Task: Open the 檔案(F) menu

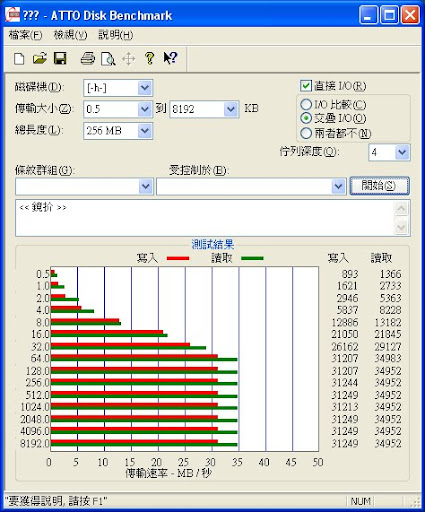Action: 25,35
